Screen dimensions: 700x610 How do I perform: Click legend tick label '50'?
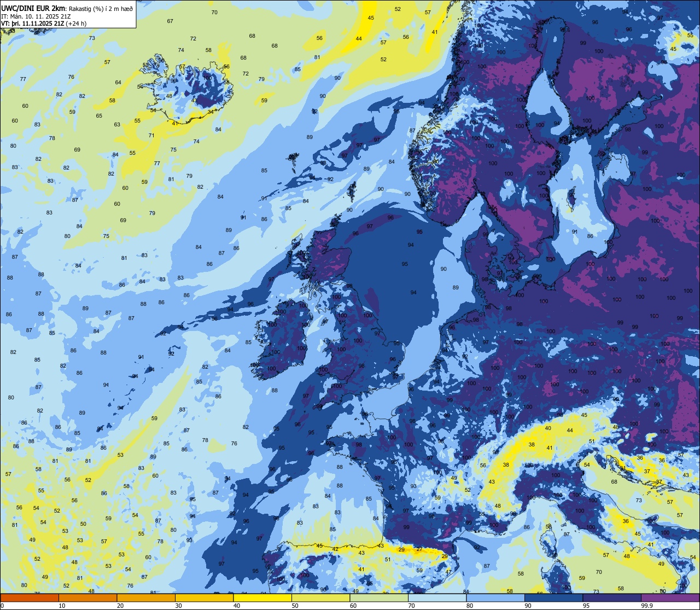point(295,606)
